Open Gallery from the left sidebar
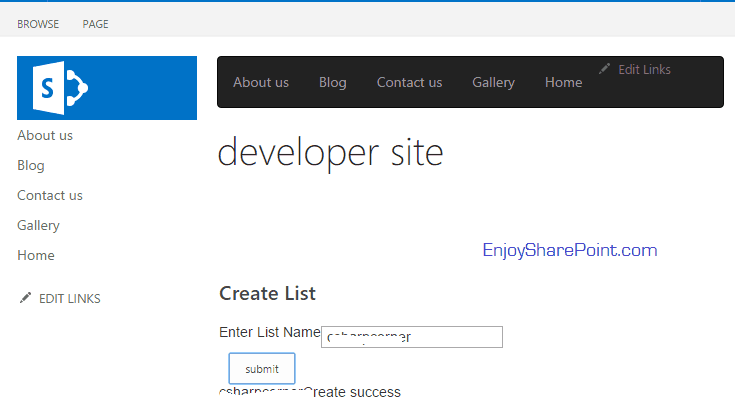Viewport: 735px width, 418px height. tap(39, 226)
